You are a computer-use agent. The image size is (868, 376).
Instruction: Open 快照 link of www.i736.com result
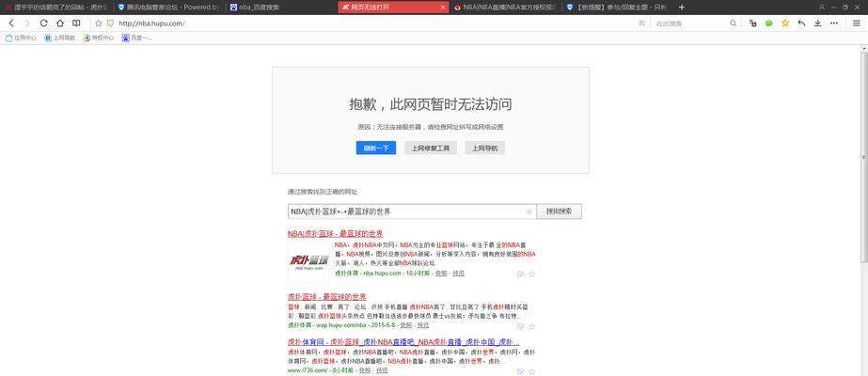pos(364,370)
